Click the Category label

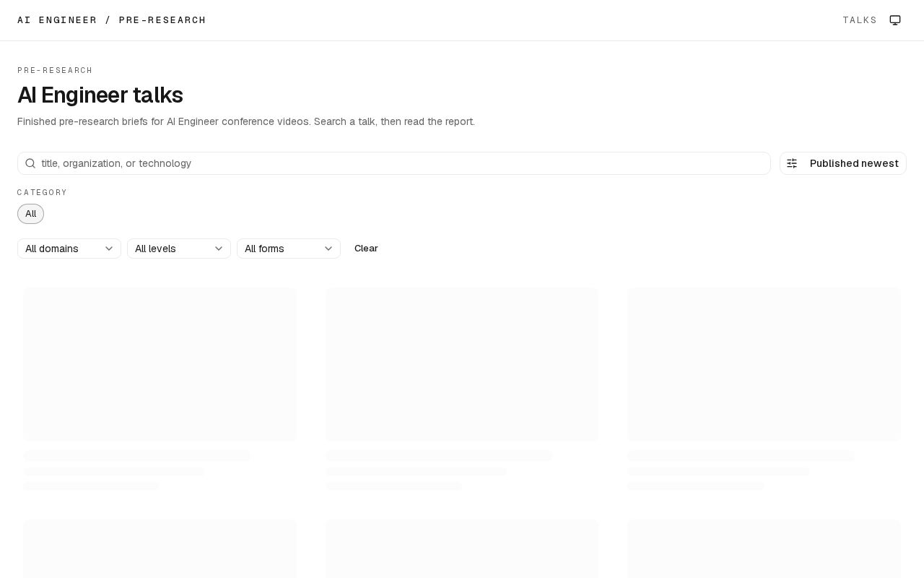click(43, 192)
